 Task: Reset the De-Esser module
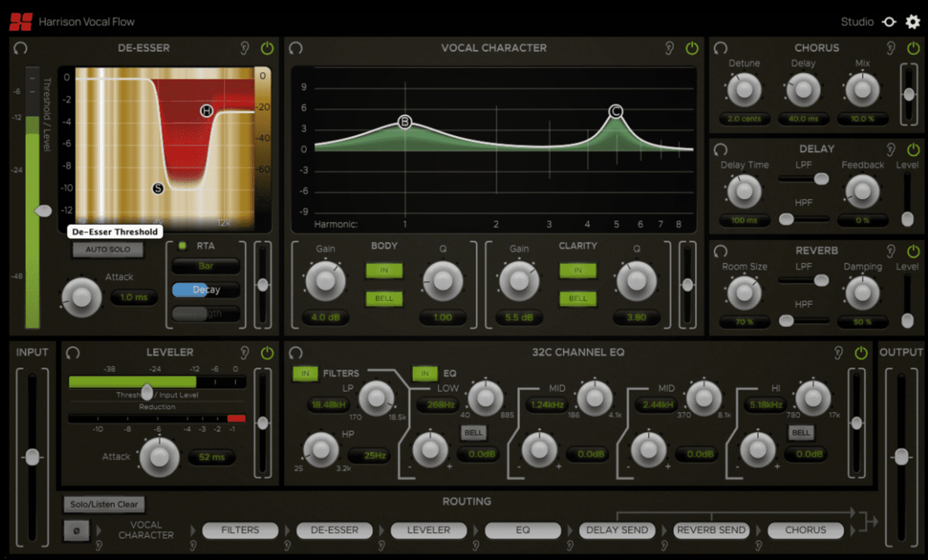coord(21,48)
